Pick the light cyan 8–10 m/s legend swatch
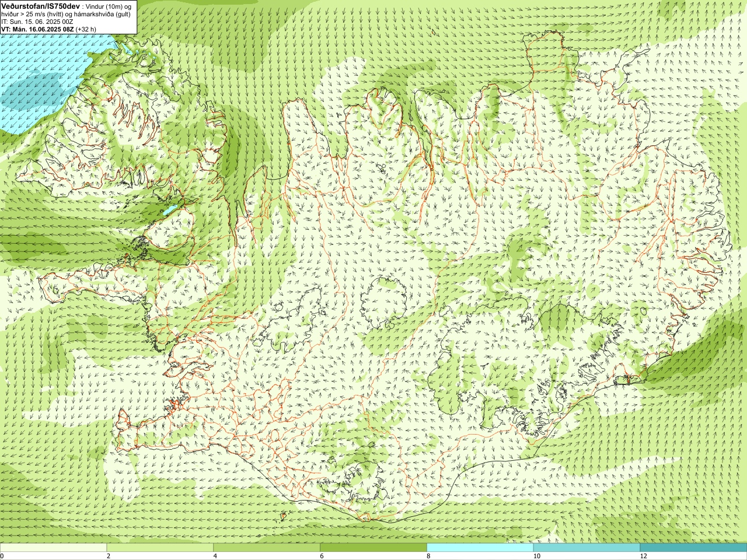 480,548
